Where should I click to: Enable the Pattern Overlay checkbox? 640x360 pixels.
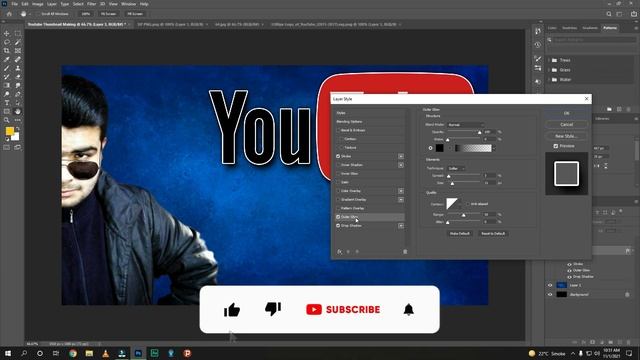(x=338, y=208)
